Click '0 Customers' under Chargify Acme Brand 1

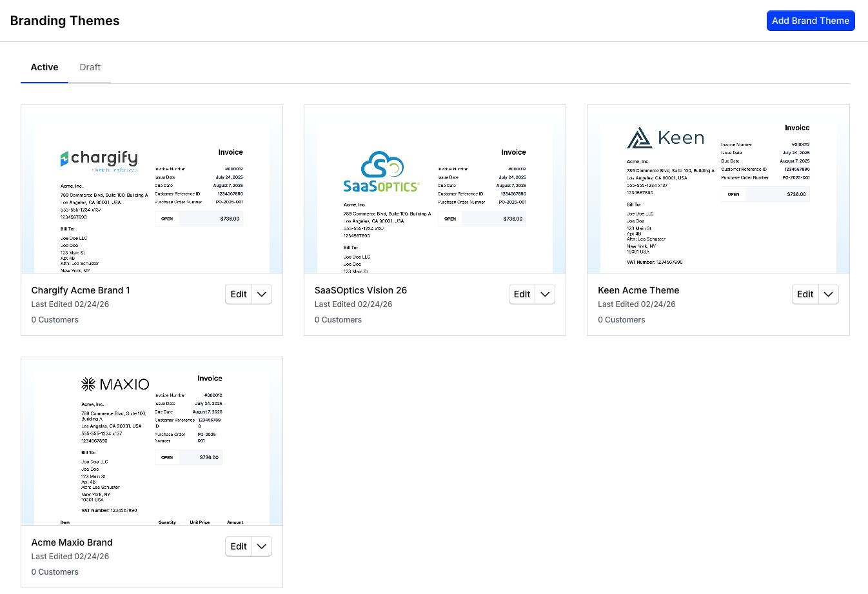(55, 320)
